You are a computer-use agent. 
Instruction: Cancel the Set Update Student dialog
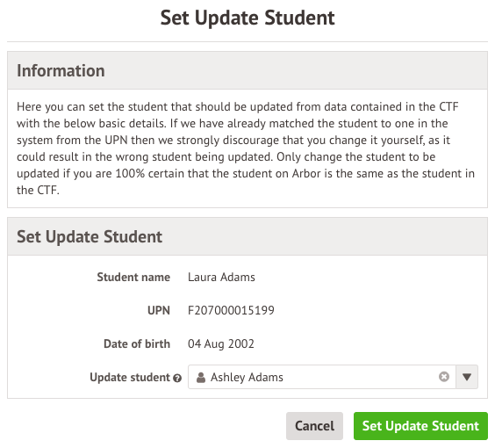[x=314, y=426]
